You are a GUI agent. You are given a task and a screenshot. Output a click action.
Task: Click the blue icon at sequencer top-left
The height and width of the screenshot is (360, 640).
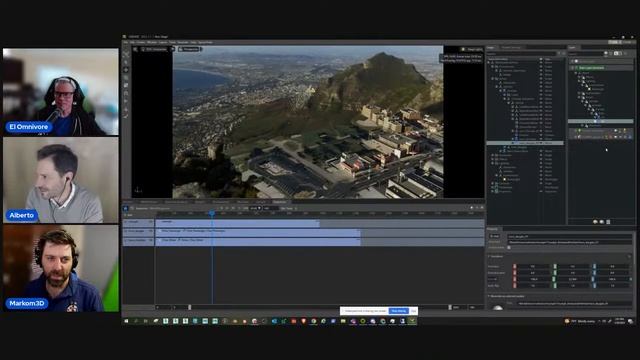point(126,208)
